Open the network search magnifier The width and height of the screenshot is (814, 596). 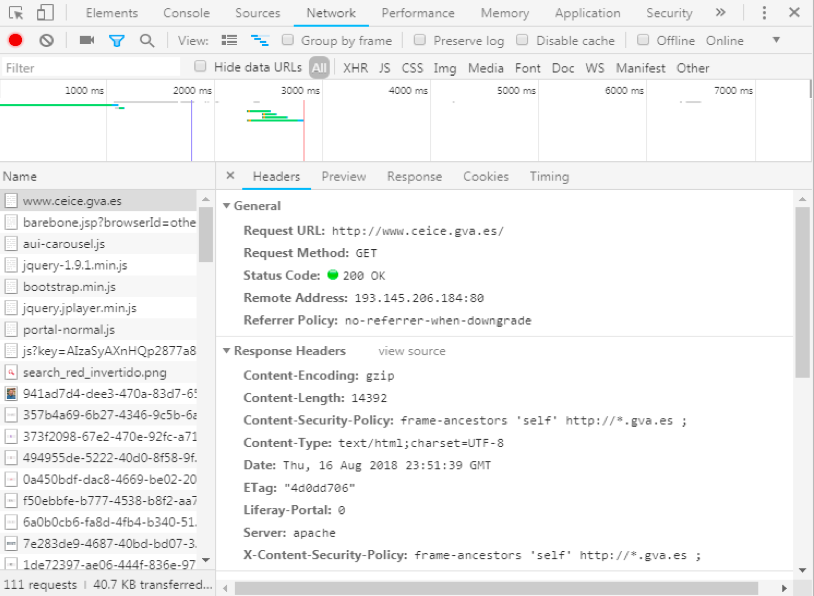147,40
